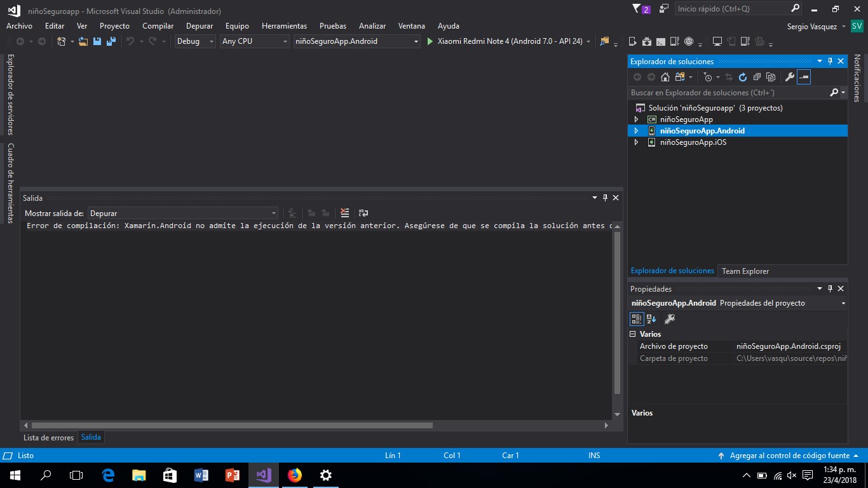
Task: Collapse the Varios category in Propiedades
Action: point(633,334)
